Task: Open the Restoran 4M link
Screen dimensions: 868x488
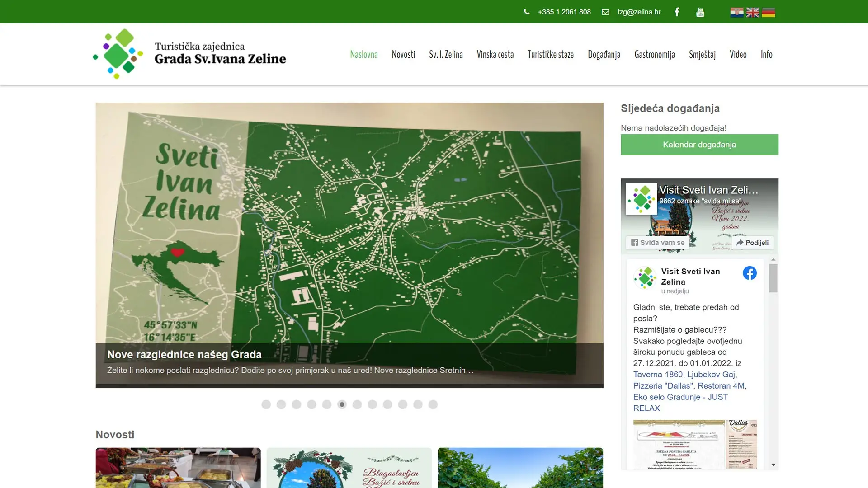Action: tap(721, 386)
